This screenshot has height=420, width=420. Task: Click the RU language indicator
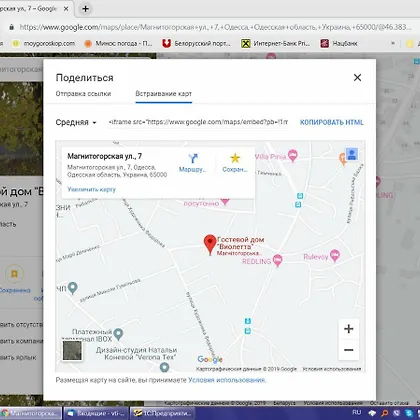pyautogui.click(x=357, y=412)
